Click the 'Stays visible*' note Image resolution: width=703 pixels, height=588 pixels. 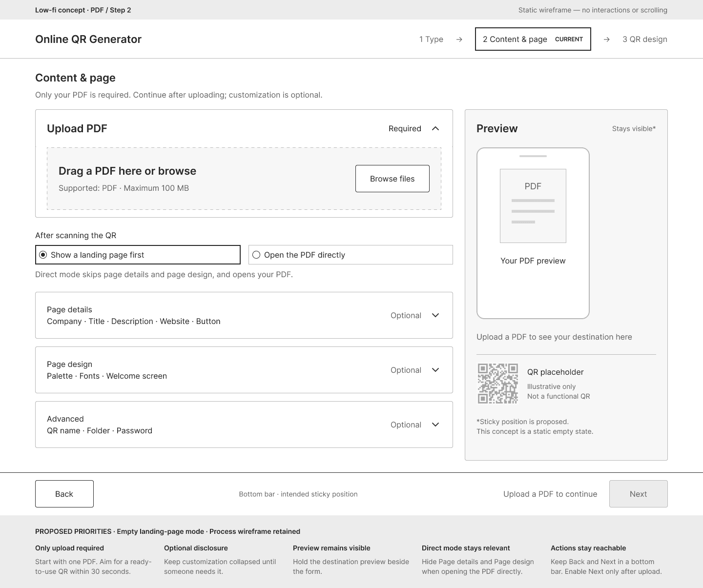tap(634, 128)
